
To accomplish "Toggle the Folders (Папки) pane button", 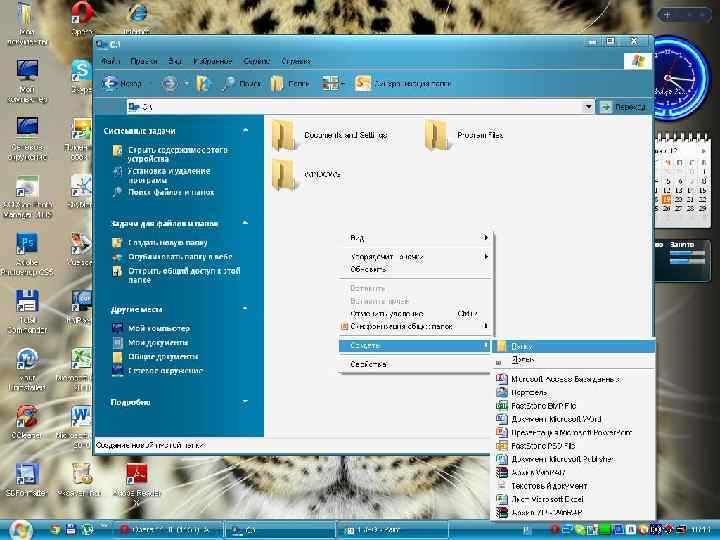I will (290, 84).
